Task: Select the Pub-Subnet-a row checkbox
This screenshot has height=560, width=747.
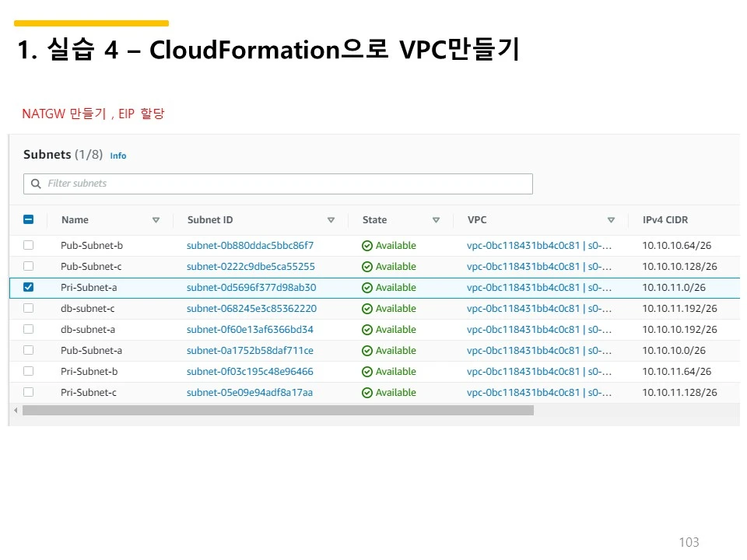Action: pos(29,350)
